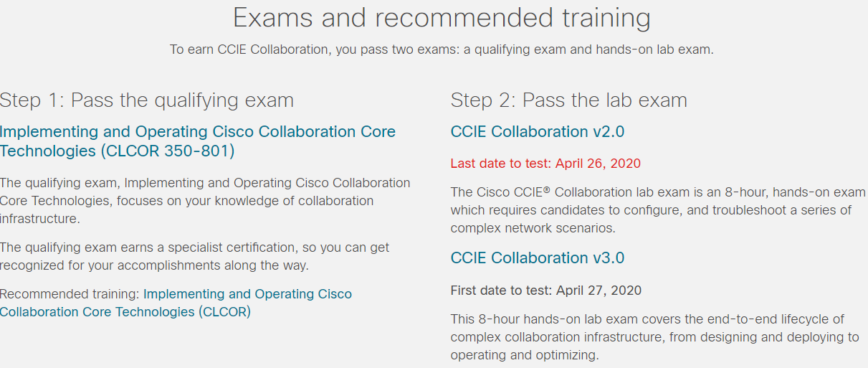This screenshot has width=868, height=368.
Task: Click the line 'recognized for your accomplishments along the way.'
Action: 154,265
